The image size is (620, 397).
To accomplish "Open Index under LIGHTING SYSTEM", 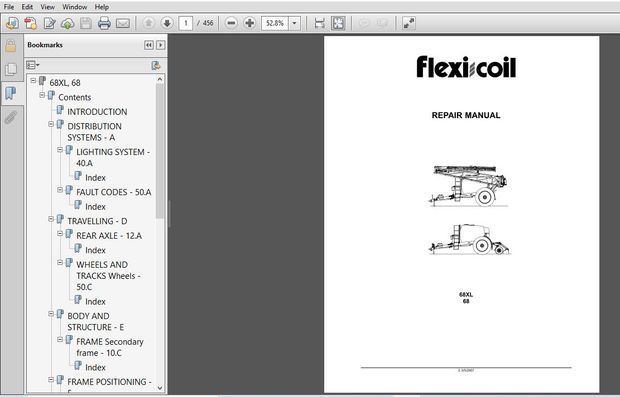I will coord(95,178).
